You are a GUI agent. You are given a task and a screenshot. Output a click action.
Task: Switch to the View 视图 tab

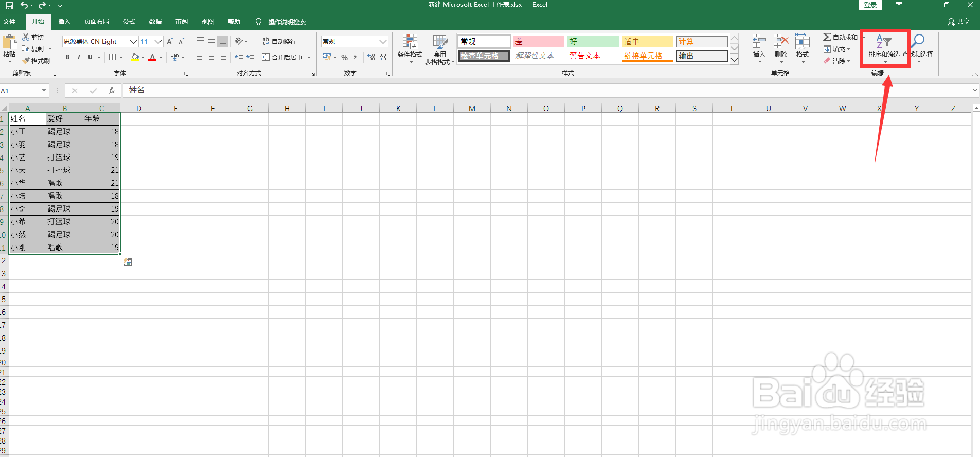[x=208, y=22]
